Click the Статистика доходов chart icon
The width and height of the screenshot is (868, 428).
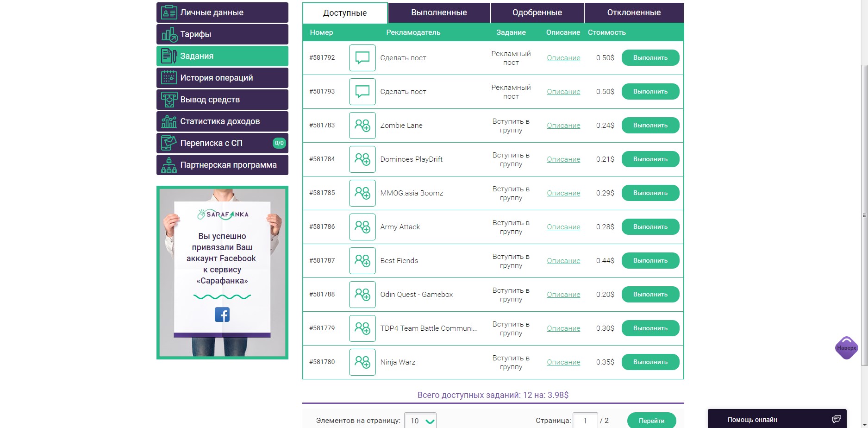169,121
